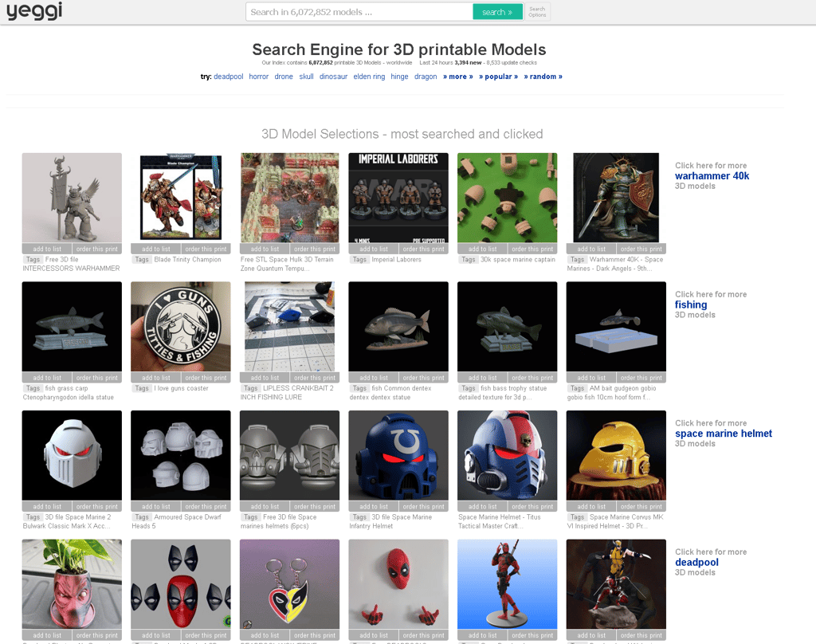Click the green search button
This screenshot has height=644, width=816.
click(x=497, y=12)
